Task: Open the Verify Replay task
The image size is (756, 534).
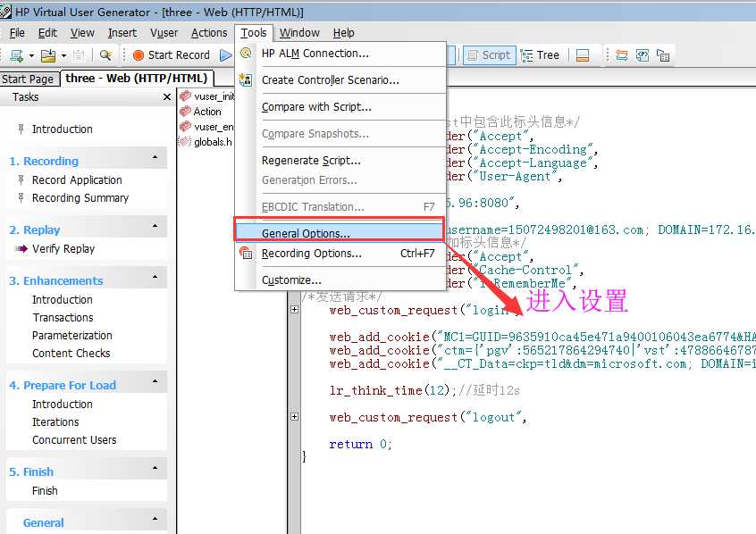Action: (x=63, y=248)
